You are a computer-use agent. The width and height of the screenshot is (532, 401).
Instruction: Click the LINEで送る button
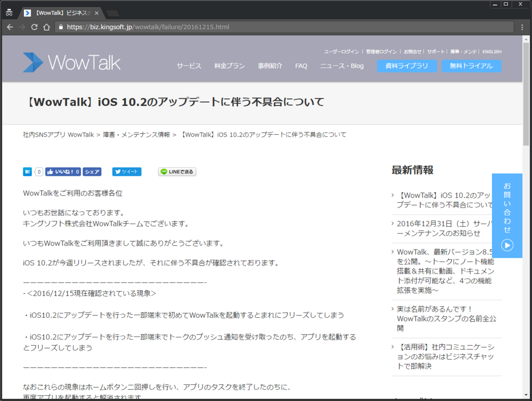[x=177, y=172]
